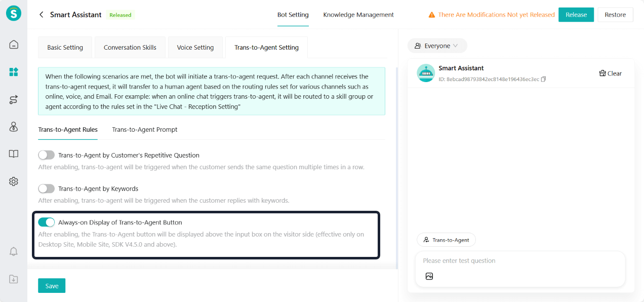644x302 pixels.
Task: Open the bot apps grid icon in sidebar
Action: 14,72
